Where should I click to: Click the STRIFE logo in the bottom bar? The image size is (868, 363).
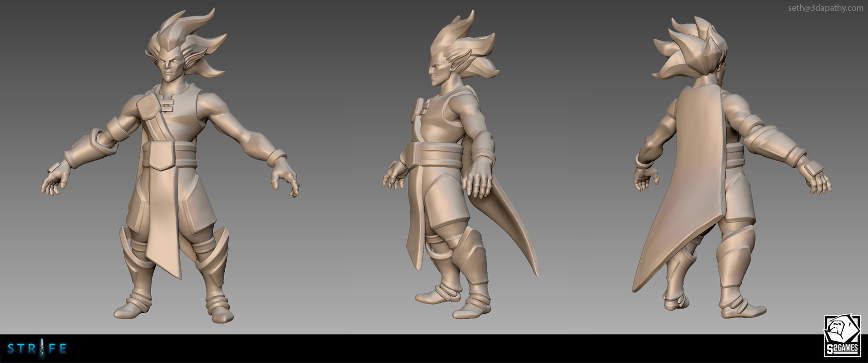[37, 349]
